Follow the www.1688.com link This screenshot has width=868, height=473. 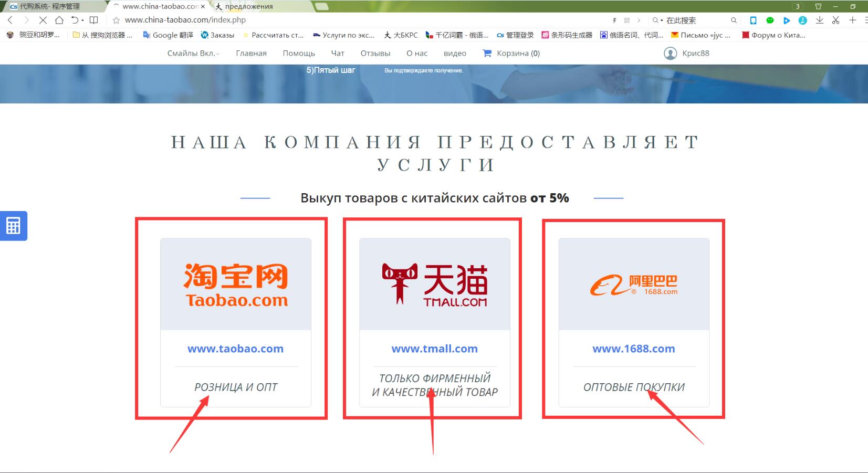click(x=634, y=349)
